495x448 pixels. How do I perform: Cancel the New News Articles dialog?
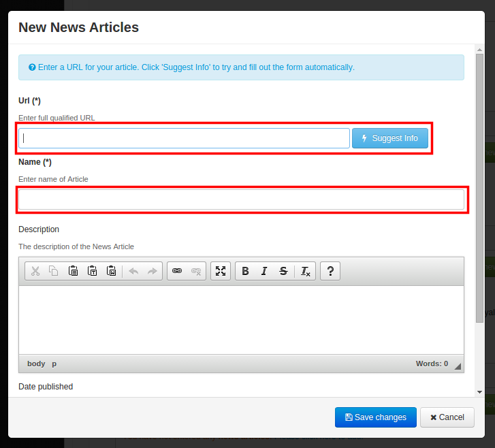point(447,417)
